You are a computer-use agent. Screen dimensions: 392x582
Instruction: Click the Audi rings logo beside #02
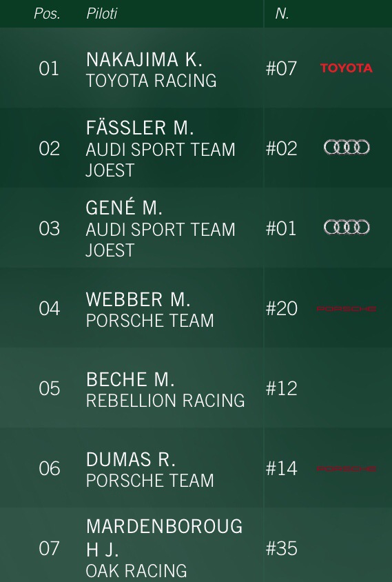tap(347, 147)
